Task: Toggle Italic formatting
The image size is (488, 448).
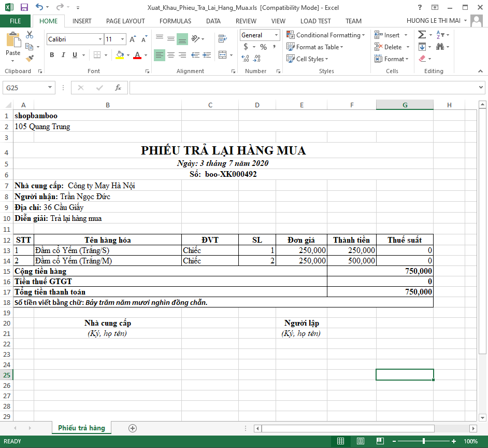Action: pos(63,55)
